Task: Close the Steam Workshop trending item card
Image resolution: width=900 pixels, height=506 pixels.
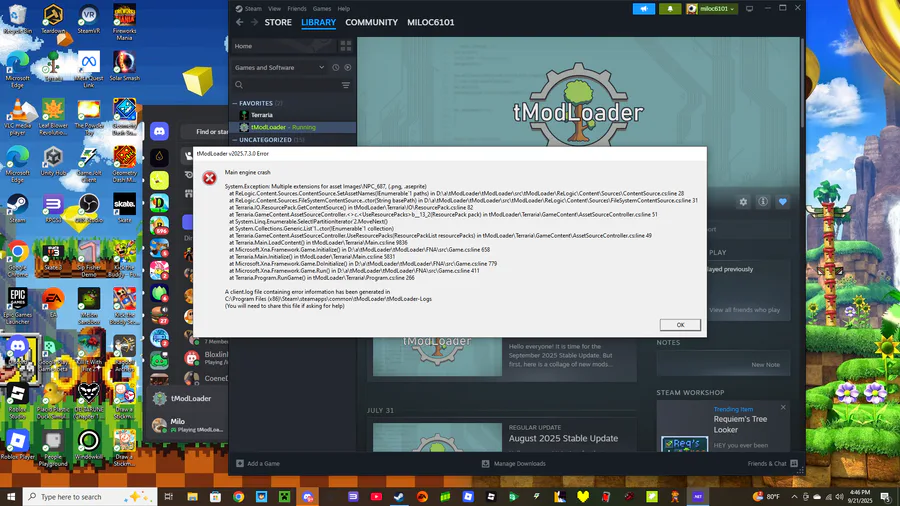Action: (x=783, y=407)
